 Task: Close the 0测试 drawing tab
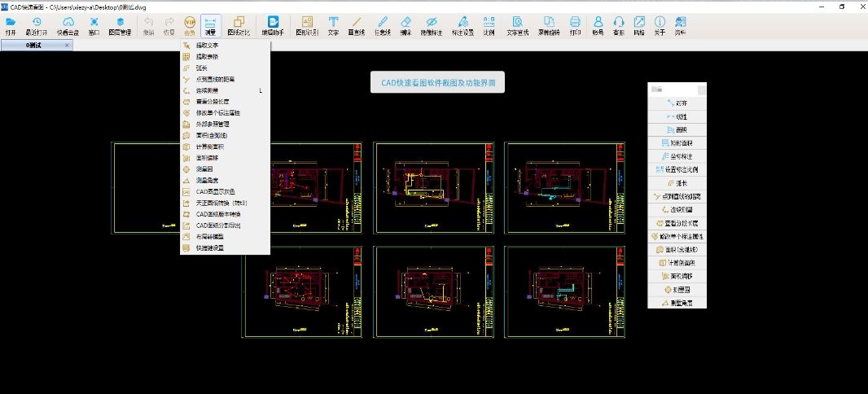[67, 46]
